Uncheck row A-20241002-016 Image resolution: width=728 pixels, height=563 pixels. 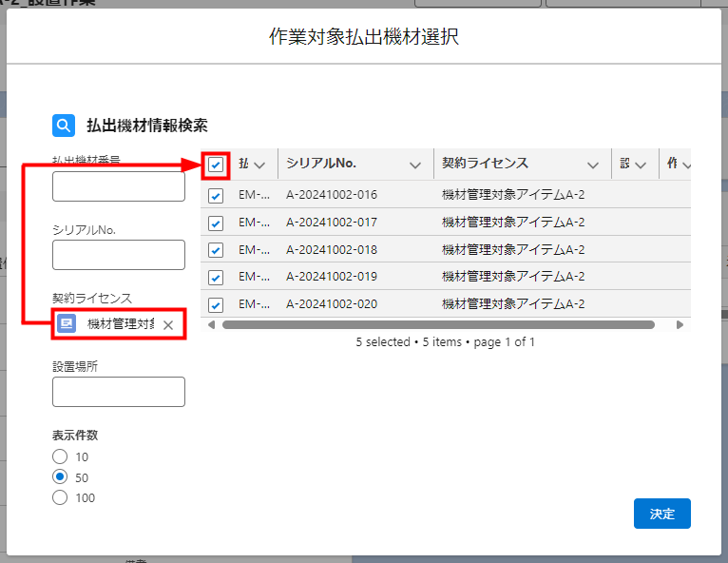(216, 196)
